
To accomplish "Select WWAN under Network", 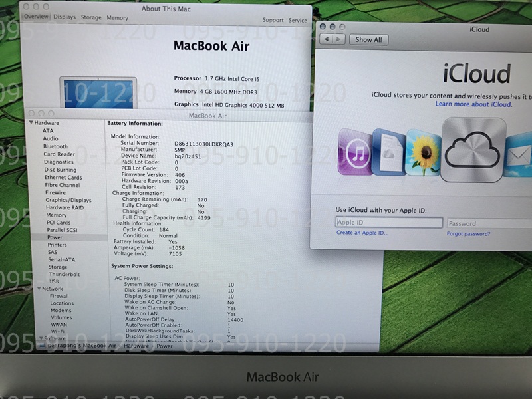I will click(x=59, y=325).
